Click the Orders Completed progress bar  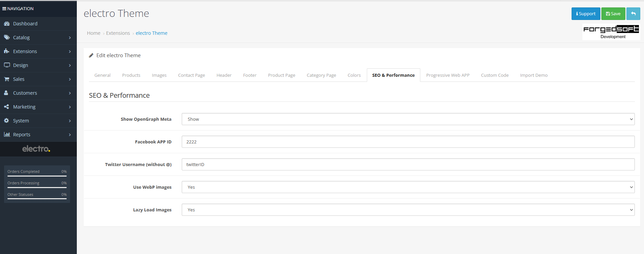(37, 176)
